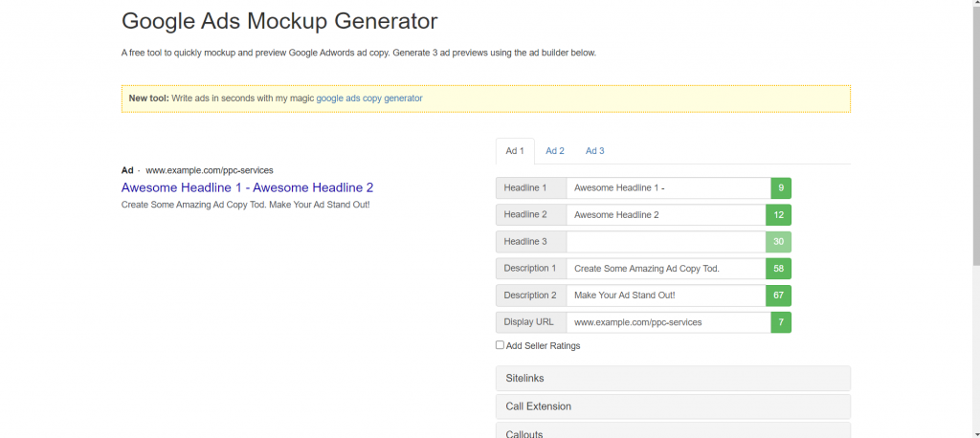Switch to the Ad 1 tab

coord(515,150)
